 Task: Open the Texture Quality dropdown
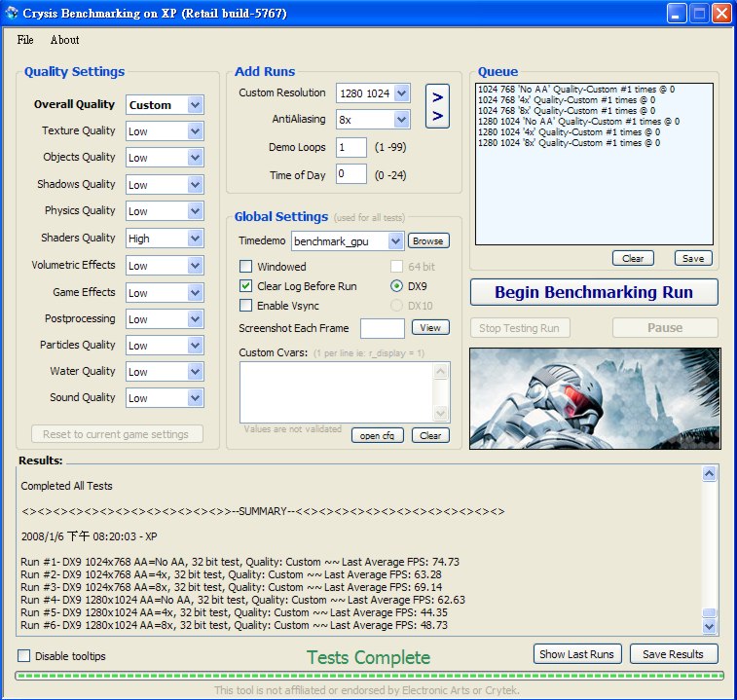click(195, 131)
